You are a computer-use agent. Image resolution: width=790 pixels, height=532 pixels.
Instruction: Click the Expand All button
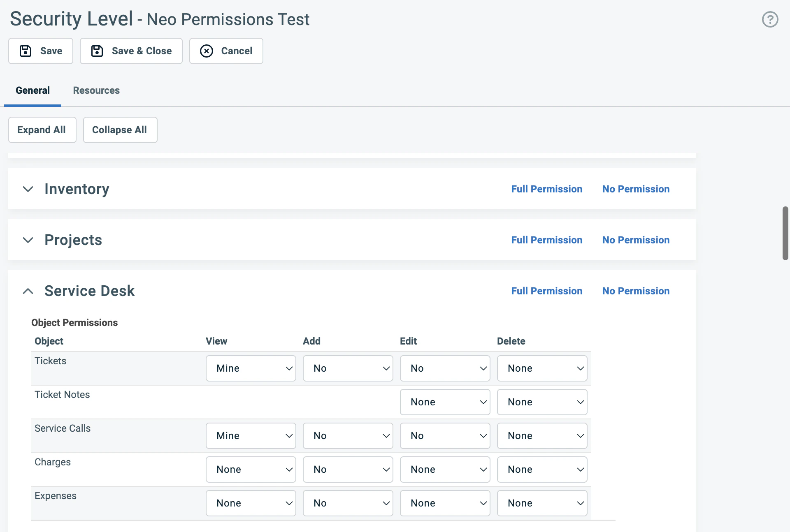coord(42,130)
